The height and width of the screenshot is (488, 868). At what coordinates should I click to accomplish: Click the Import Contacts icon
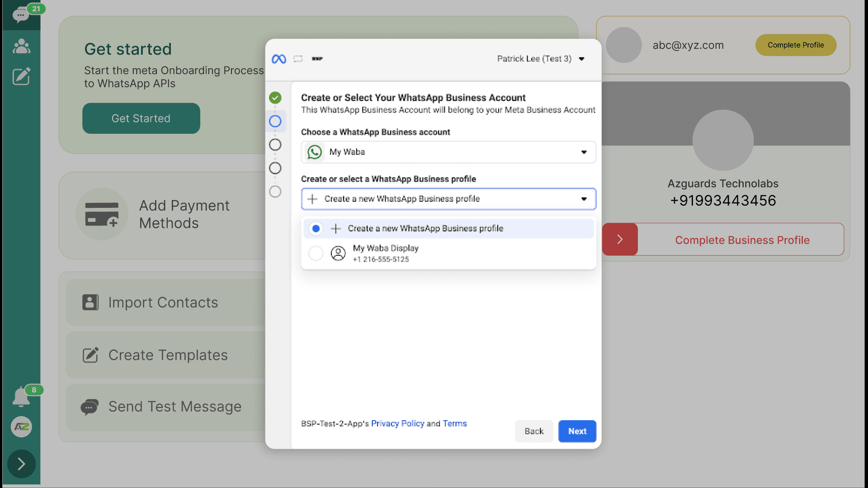(x=90, y=302)
